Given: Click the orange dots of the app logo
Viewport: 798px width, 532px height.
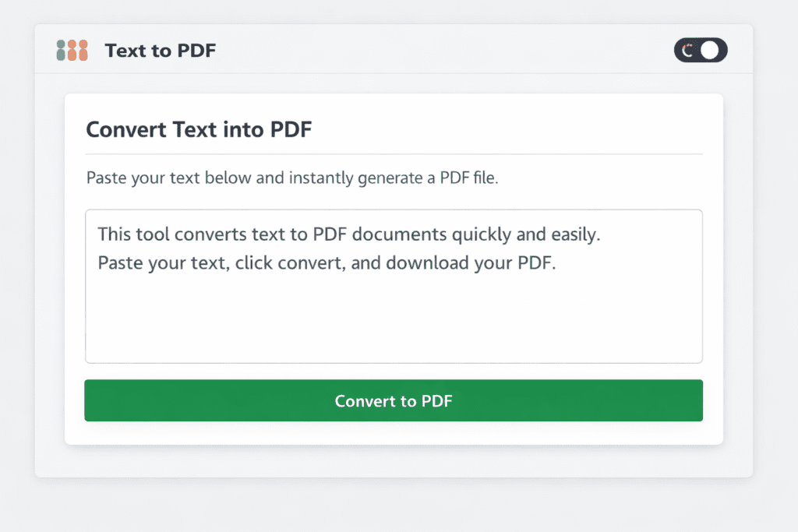Looking at the screenshot, I should [79, 50].
